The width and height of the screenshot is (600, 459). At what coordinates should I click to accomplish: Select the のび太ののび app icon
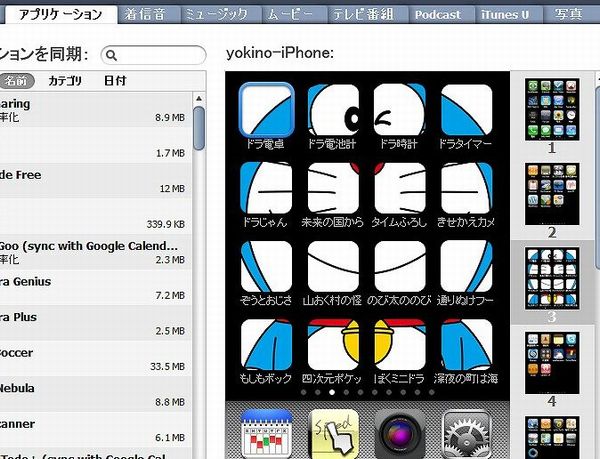[399, 266]
